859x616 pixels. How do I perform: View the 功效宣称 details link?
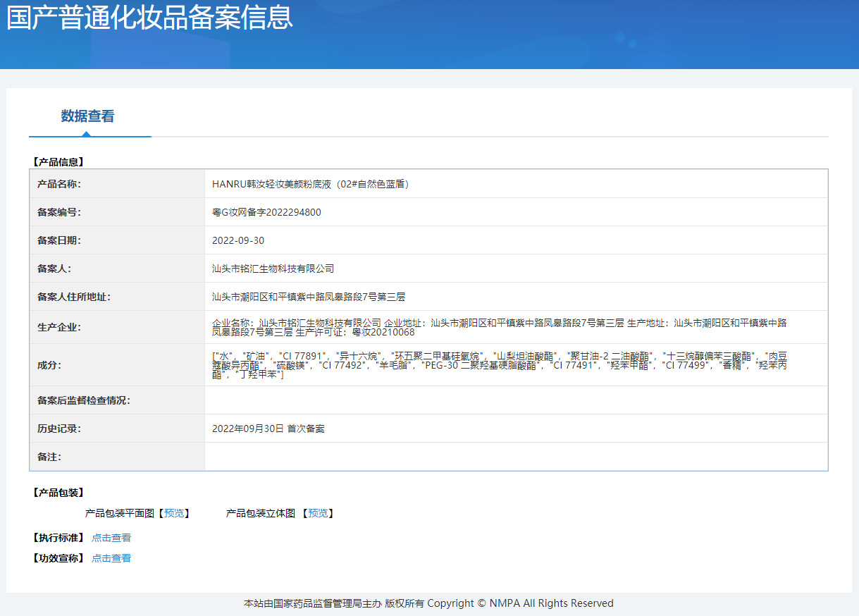[x=111, y=558]
